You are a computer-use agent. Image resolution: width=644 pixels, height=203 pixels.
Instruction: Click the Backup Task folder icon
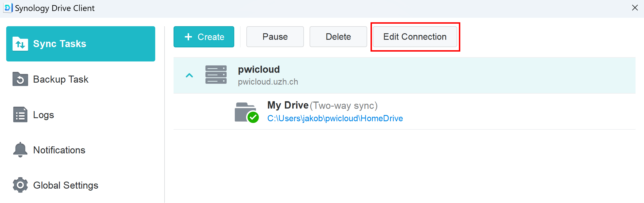20,79
